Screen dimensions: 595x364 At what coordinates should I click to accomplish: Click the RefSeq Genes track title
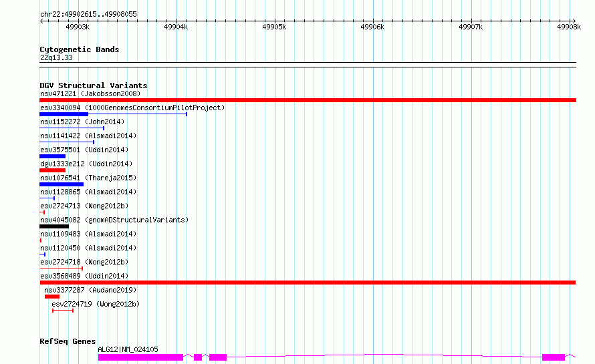(x=68, y=341)
